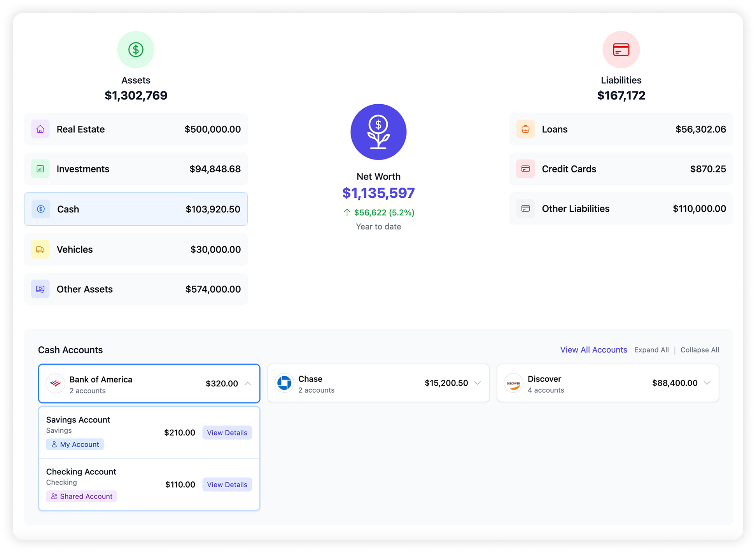Expand the Discover accounts chevron
The image size is (756, 553).
[x=707, y=383]
